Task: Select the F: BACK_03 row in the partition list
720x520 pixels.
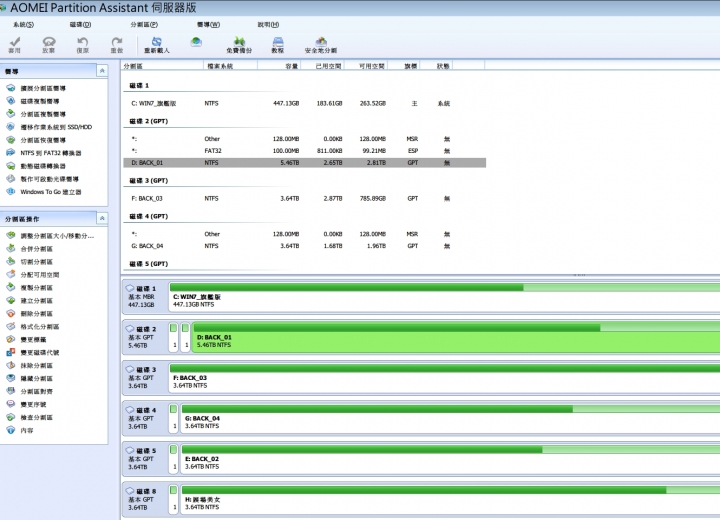Action: point(304,198)
